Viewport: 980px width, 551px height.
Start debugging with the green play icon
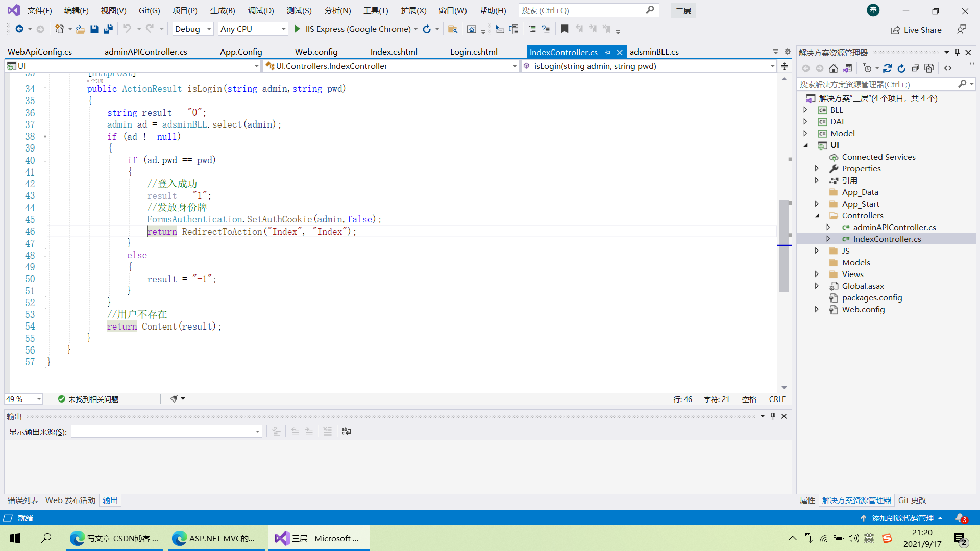coord(298,29)
